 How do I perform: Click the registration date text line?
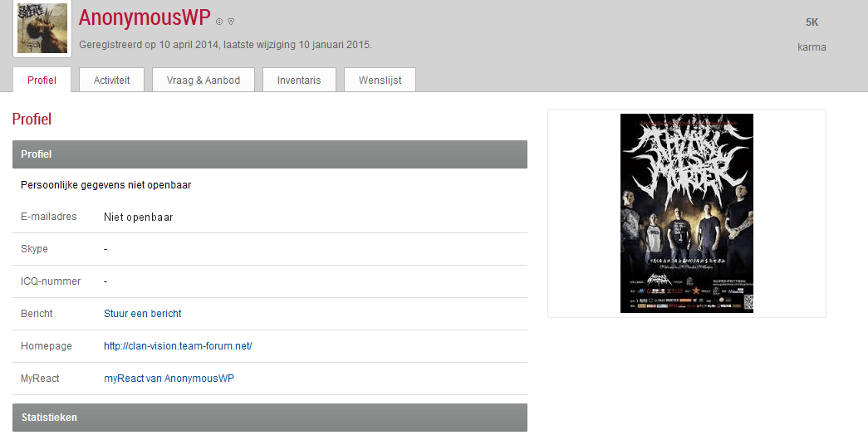(x=225, y=44)
